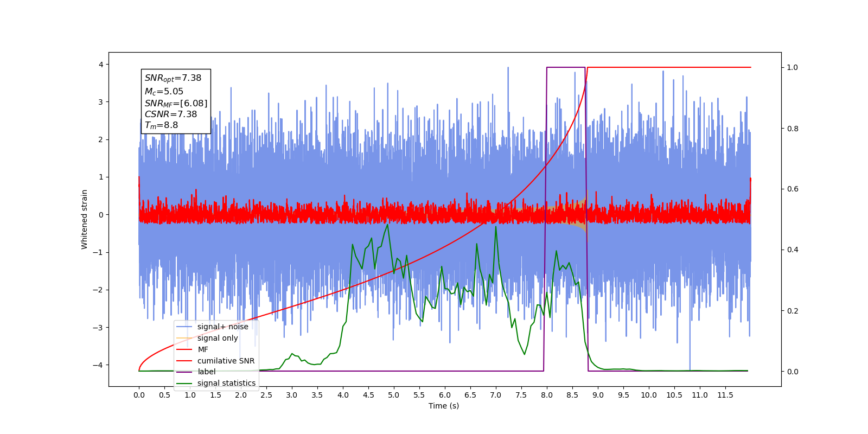Click the 'Whitened strain' y-axis label
The height and width of the screenshot is (434, 868).
click(x=84, y=219)
